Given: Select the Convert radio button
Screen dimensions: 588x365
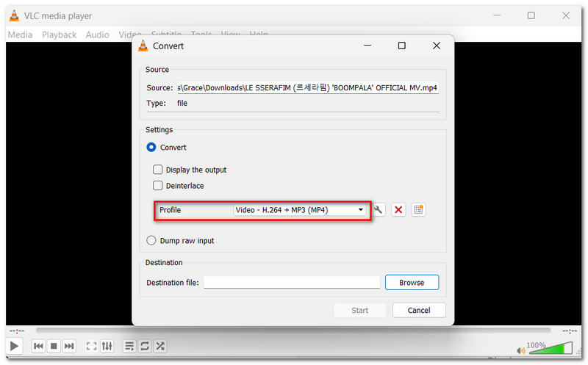Looking at the screenshot, I should [151, 148].
